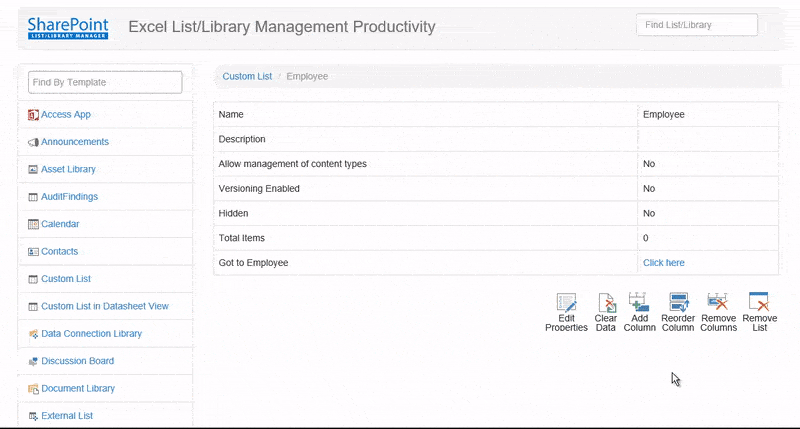Screen dimensions: 800x429
Task: Open the Announcements template link
Action: 75,142
